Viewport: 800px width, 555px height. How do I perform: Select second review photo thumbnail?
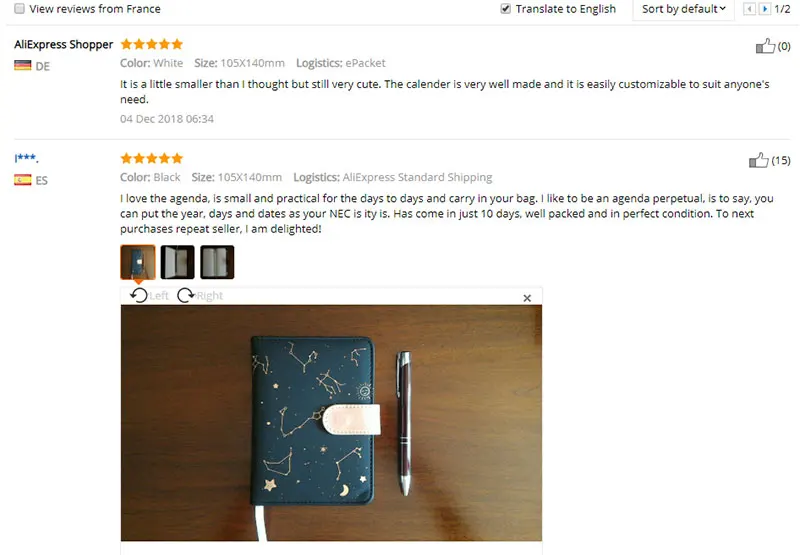(x=178, y=262)
